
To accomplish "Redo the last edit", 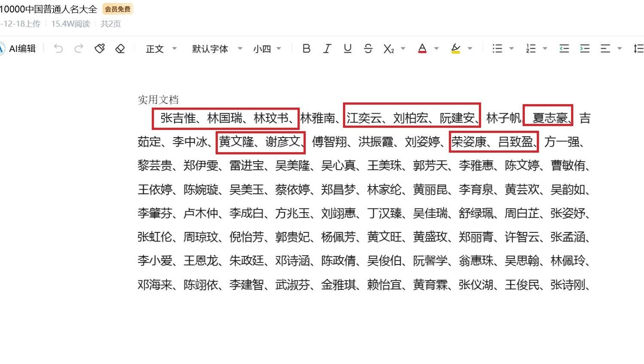I will pyautogui.click(x=78, y=48).
